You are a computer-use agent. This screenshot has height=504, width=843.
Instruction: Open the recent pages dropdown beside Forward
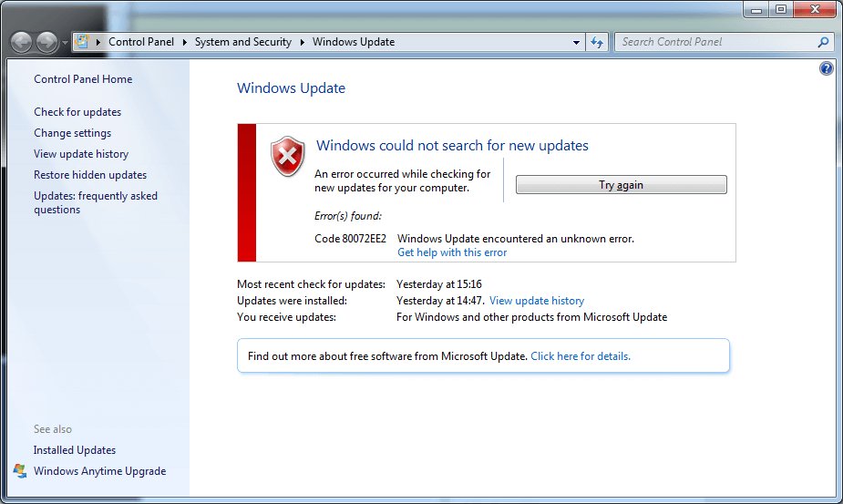[x=65, y=42]
